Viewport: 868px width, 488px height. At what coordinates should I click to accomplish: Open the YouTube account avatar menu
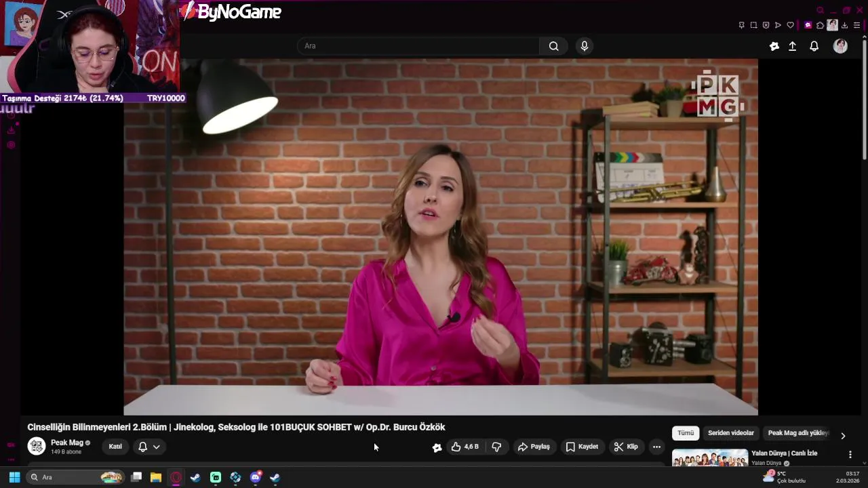[x=840, y=46]
